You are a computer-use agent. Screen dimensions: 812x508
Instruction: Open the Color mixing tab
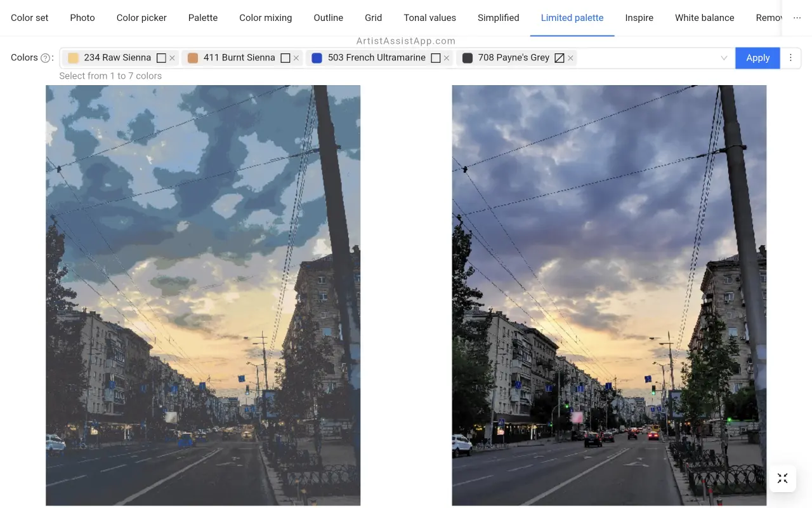coord(266,18)
